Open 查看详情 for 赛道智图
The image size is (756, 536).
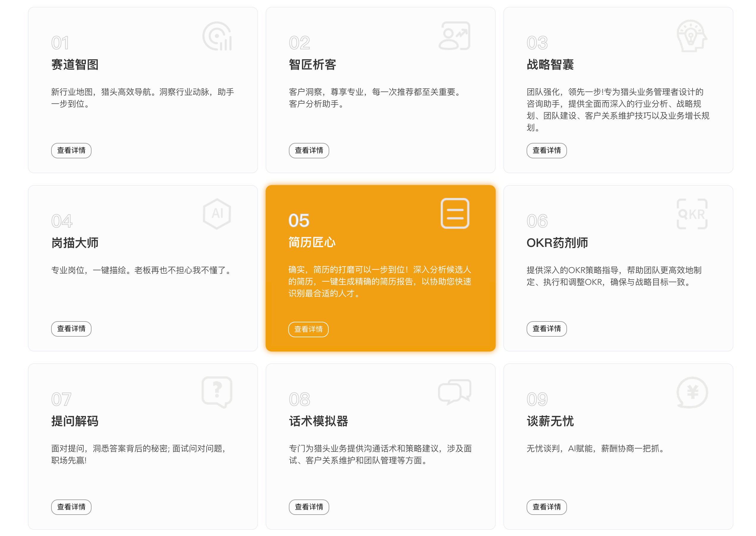pyautogui.click(x=71, y=151)
